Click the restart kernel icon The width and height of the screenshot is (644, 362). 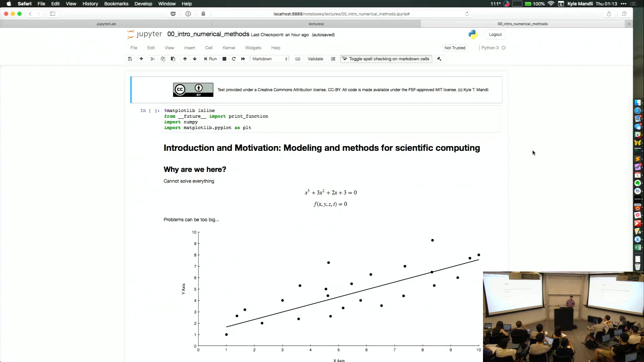233,59
